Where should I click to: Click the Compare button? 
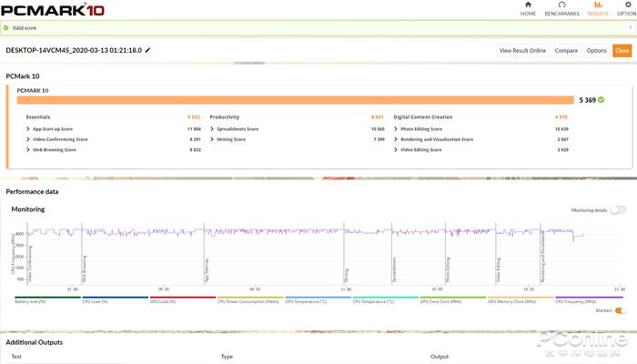tap(566, 50)
